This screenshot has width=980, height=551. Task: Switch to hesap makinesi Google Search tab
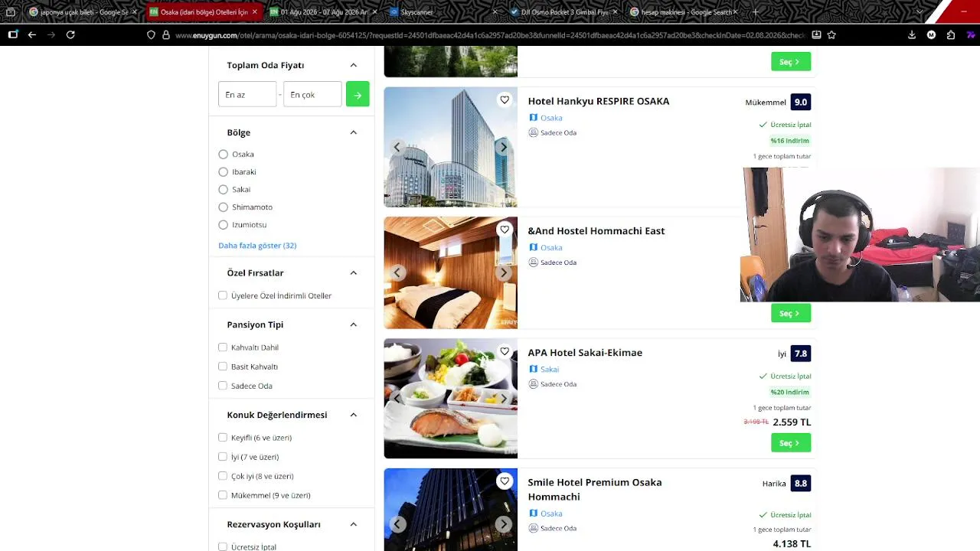tap(684, 11)
